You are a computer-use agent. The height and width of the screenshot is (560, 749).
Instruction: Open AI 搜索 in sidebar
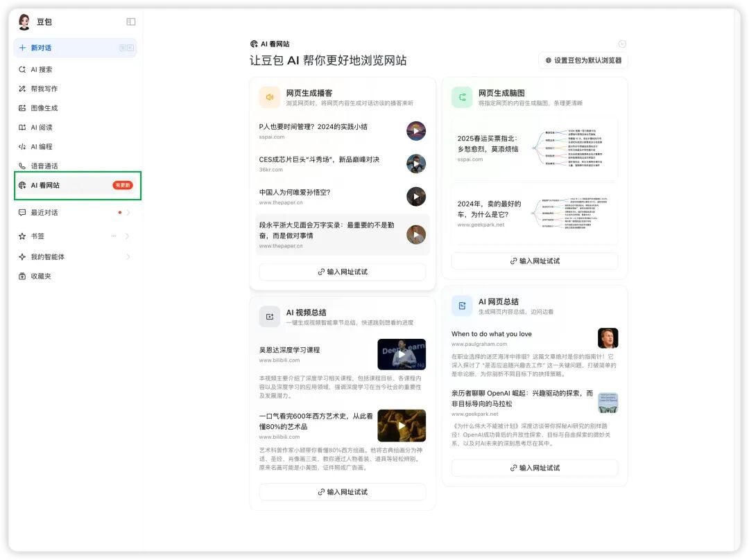[75, 69]
